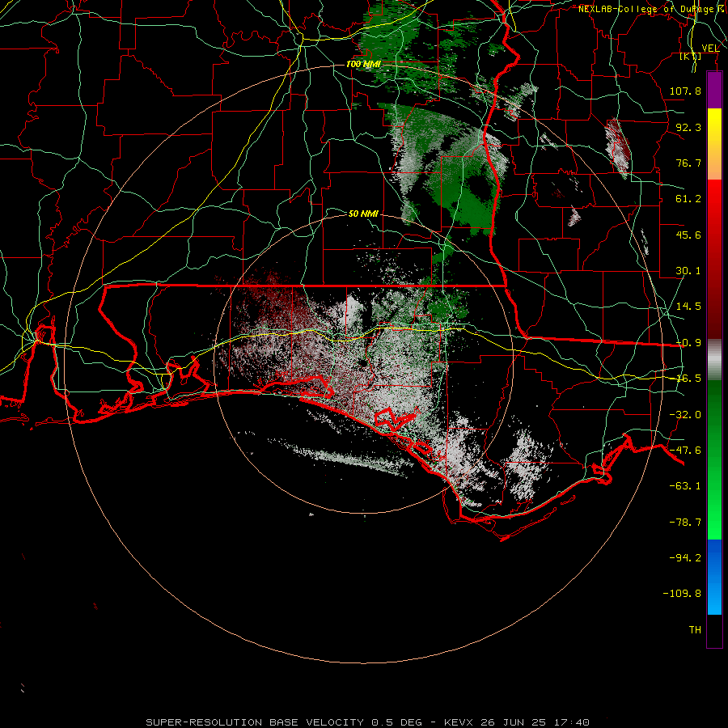This screenshot has width=728, height=728.
Task: Click the 107.8 legend value
Action: [x=685, y=91]
